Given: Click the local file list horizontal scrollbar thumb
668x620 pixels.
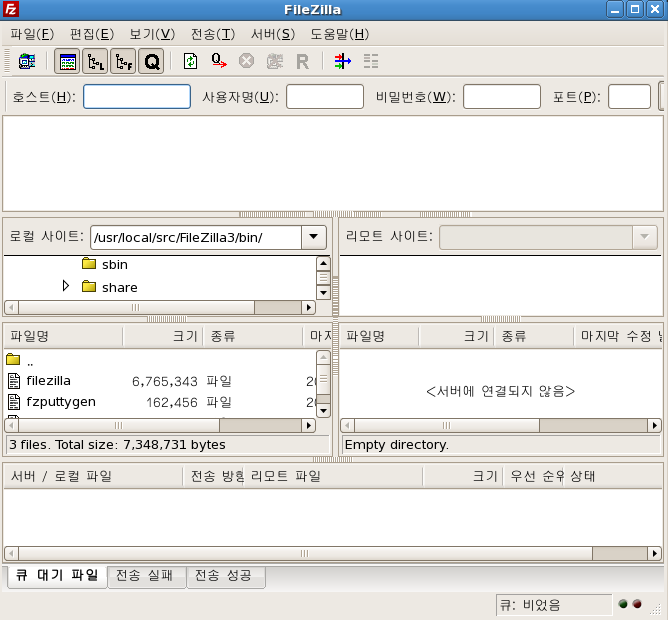Looking at the screenshot, I should point(118,425).
